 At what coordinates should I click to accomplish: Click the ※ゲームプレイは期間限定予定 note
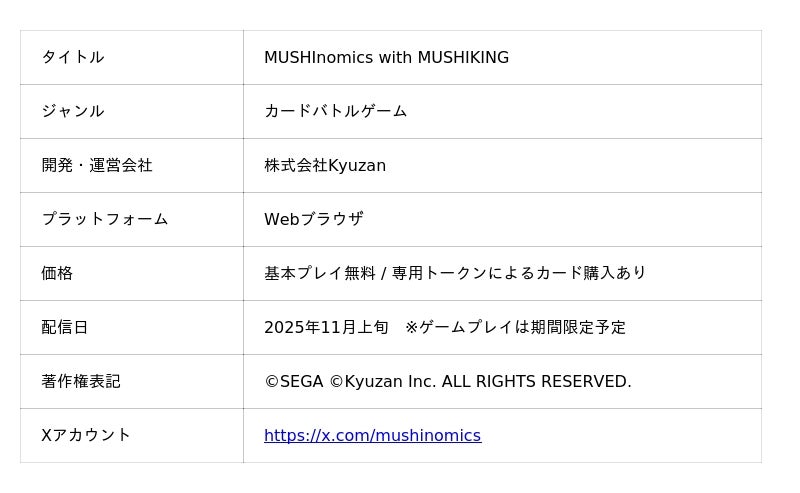point(515,328)
